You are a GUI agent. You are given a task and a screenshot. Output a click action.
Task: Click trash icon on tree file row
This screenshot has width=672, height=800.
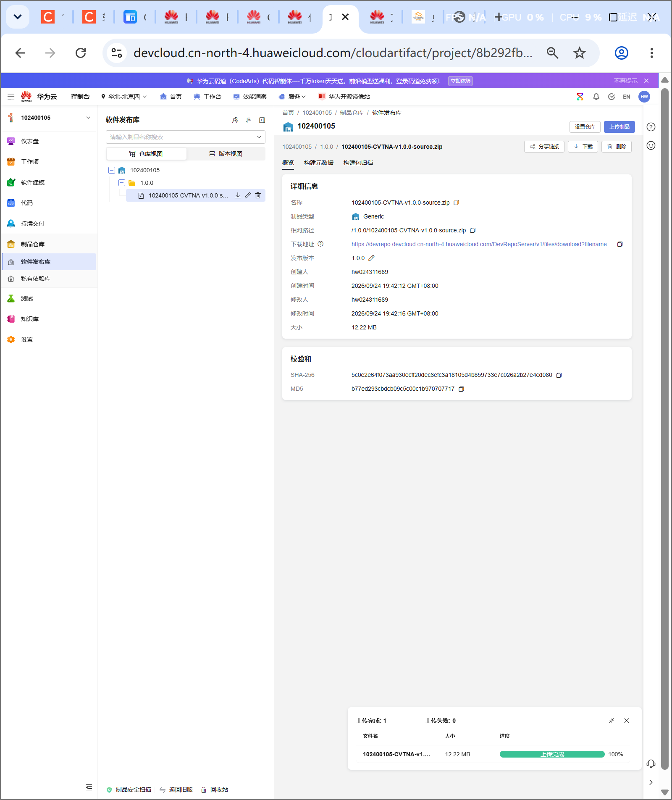click(x=258, y=195)
